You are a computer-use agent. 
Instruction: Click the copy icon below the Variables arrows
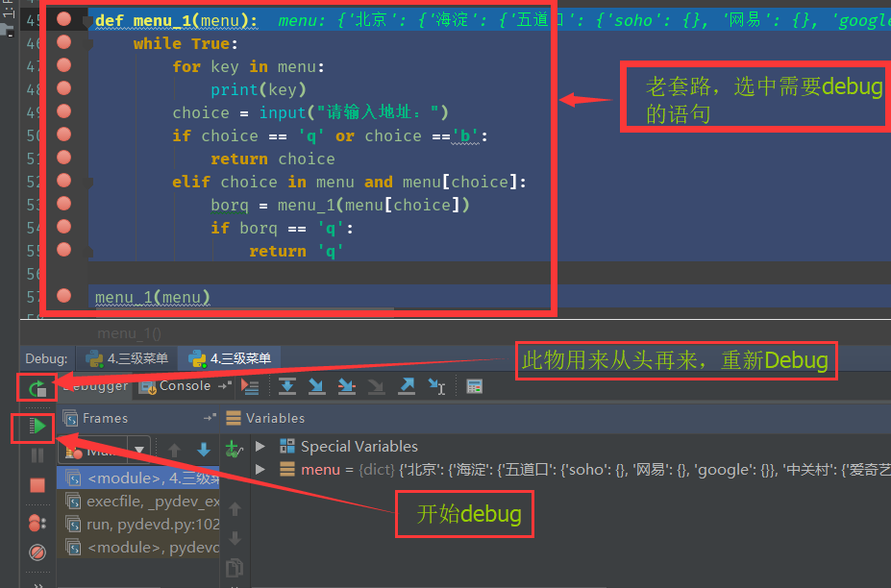(235, 568)
